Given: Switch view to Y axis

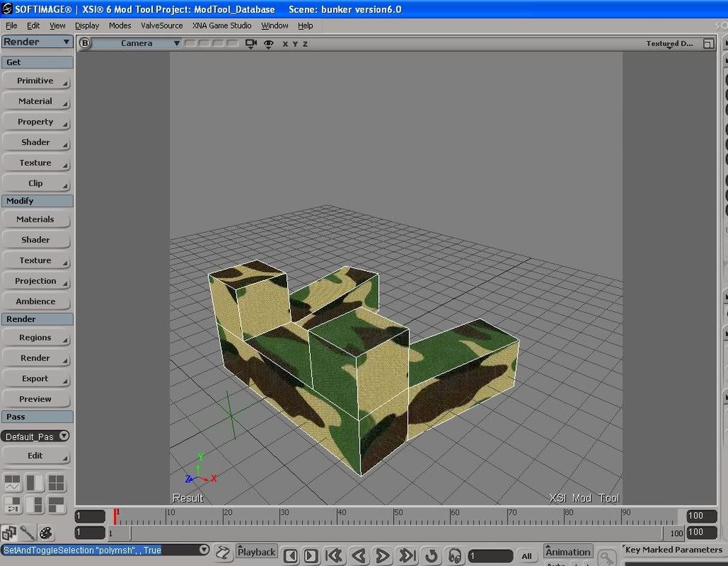Looking at the screenshot, I should [x=295, y=43].
